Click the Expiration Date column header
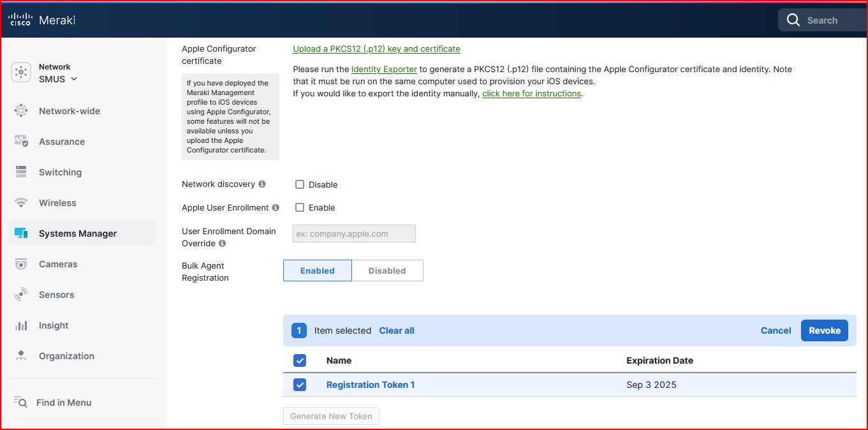 659,360
